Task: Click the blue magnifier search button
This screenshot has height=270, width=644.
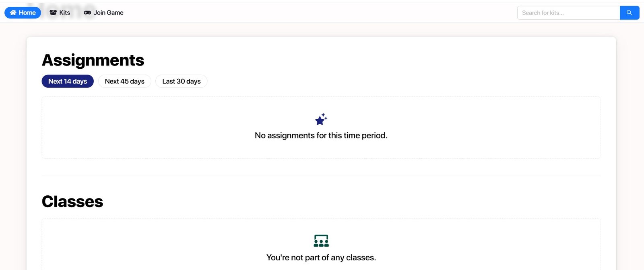Action: 630,13
